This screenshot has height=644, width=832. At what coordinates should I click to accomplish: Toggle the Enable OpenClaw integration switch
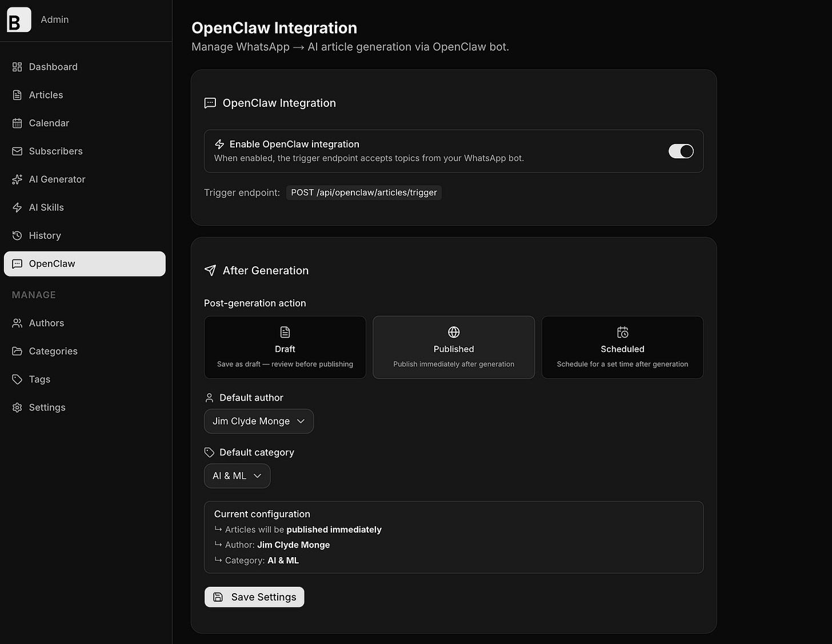[681, 151]
